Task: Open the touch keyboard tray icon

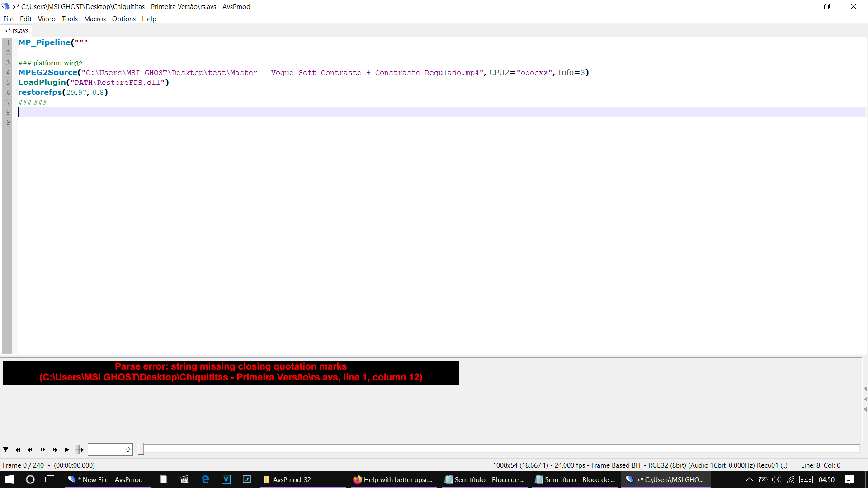Action: pos(806,479)
